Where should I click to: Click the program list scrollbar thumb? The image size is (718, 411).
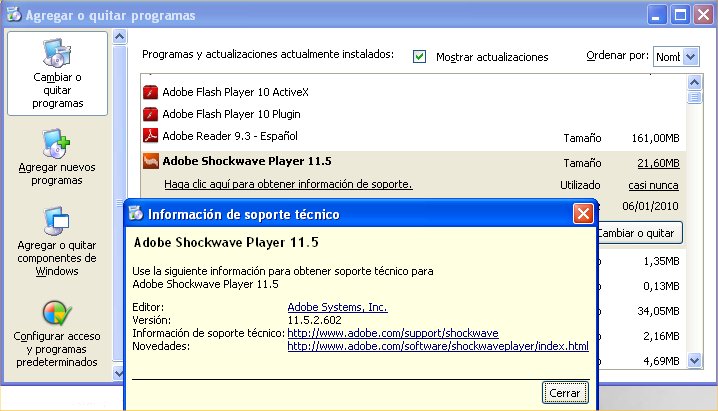click(694, 97)
